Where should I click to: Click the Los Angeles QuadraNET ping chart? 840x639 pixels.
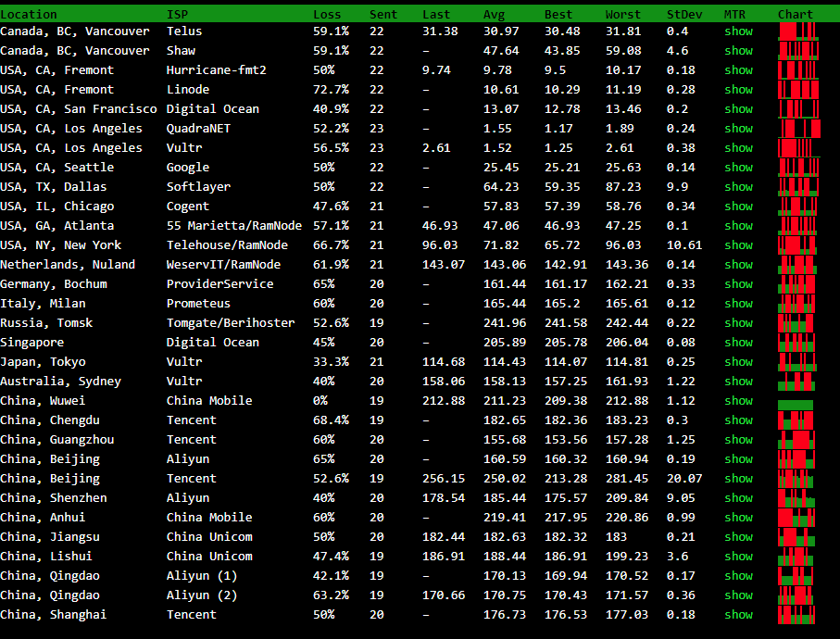pyautogui.click(x=799, y=129)
